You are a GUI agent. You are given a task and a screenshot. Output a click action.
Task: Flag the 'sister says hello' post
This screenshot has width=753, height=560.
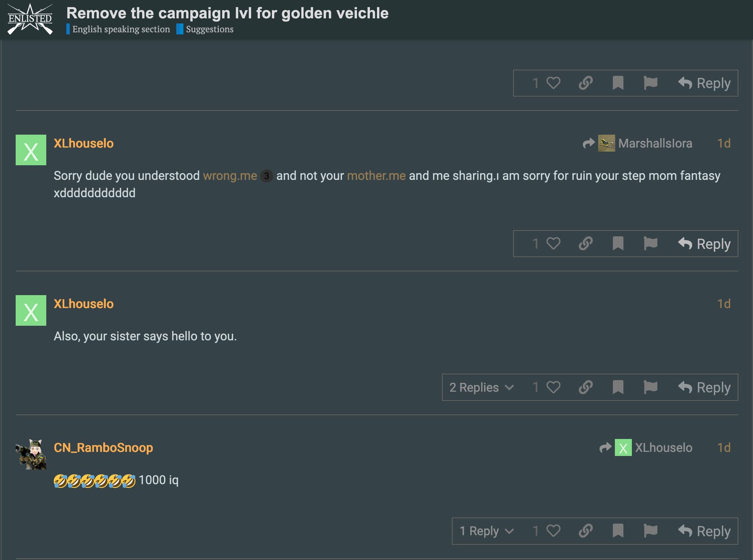click(x=650, y=387)
